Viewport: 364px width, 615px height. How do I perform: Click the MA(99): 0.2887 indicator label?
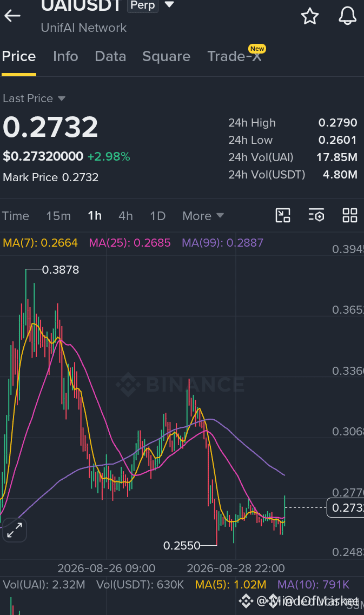click(x=222, y=243)
